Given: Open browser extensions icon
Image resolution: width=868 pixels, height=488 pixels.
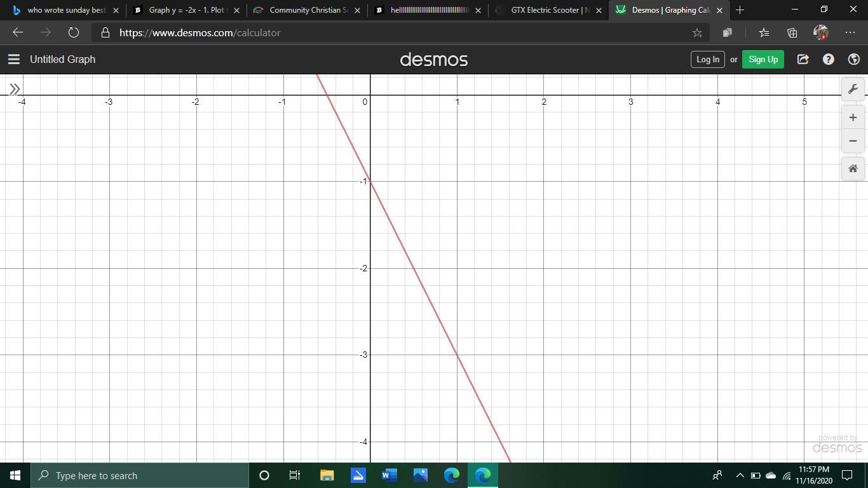Looking at the screenshot, I should (x=728, y=32).
